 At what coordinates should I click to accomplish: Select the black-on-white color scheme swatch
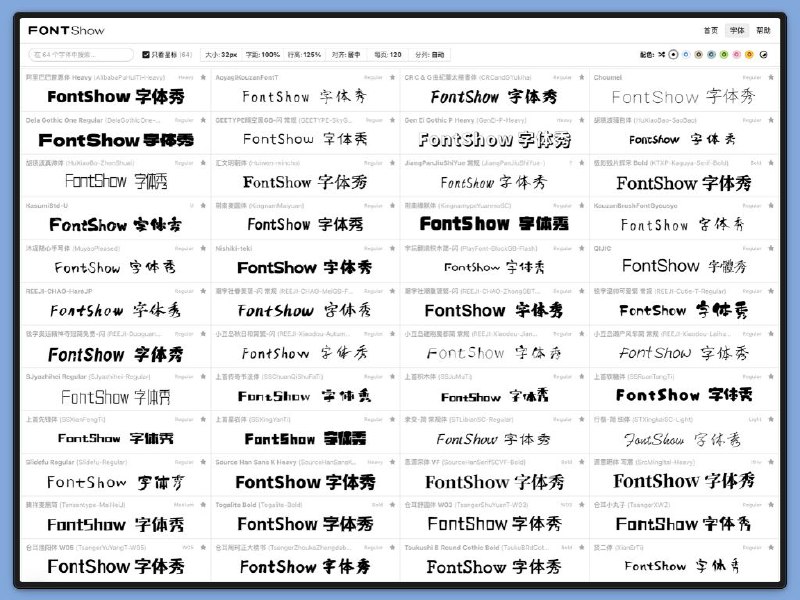[x=673, y=55]
